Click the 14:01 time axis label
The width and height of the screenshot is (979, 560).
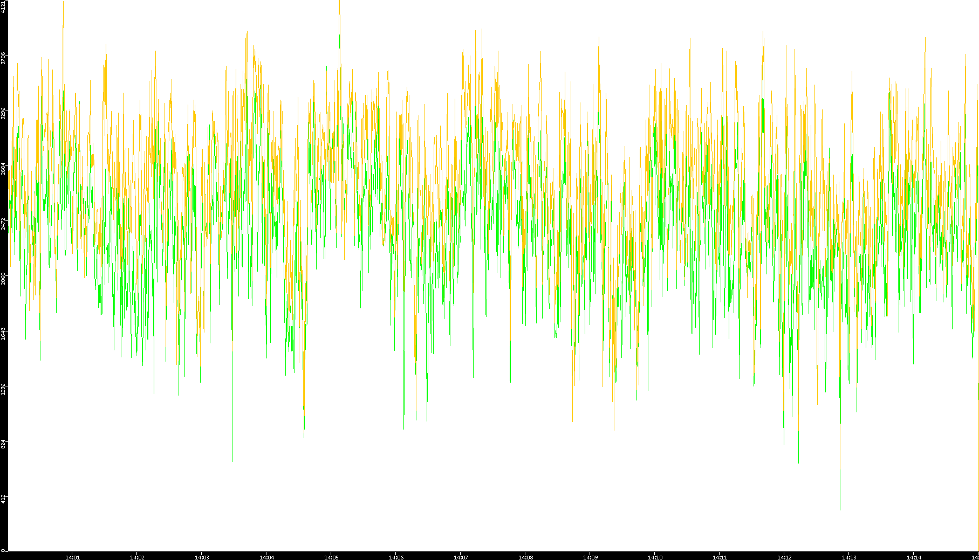pyautogui.click(x=72, y=557)
